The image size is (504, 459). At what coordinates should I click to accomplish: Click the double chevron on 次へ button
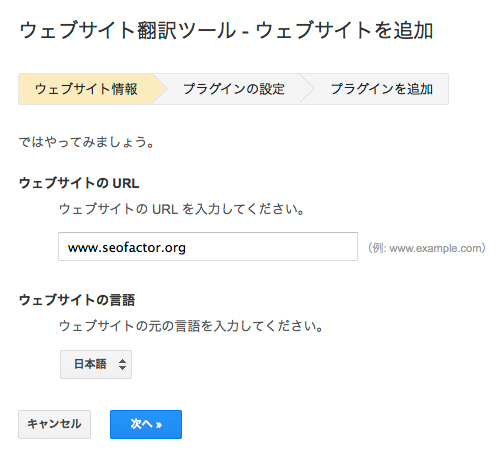159,425
